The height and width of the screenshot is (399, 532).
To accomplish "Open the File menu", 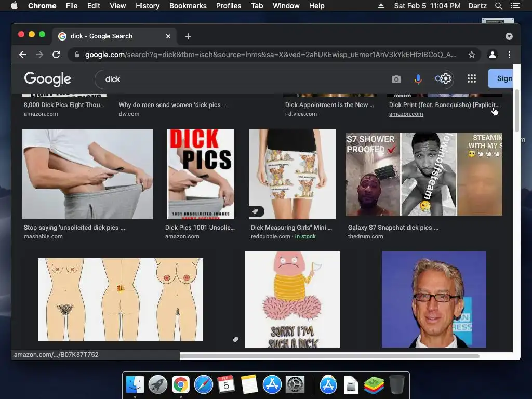I will 72,6.
